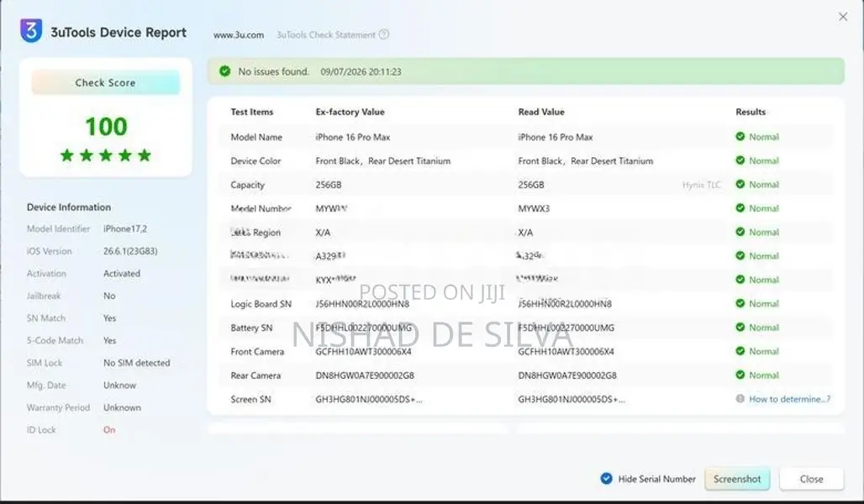The width and height of the screenshot is (864, 504).
Task: Click the ID Lock On status
Action: click(109, 429)
